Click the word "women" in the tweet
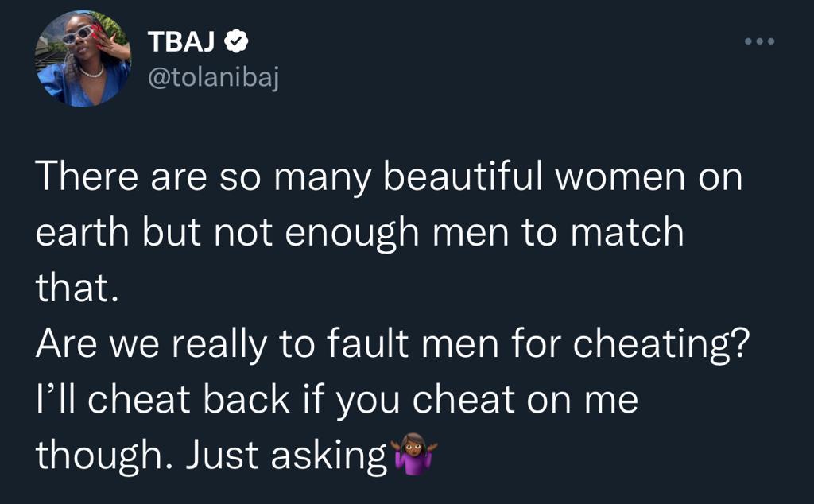The image size is (814, 504). (x=620, y=177)
